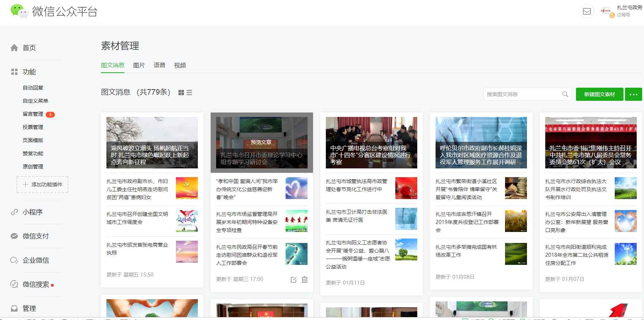Open 扎兰屯市委书记焦刚伟 cover article
Image resolution: width=644 pixels, height=320 pixels.
591,142
